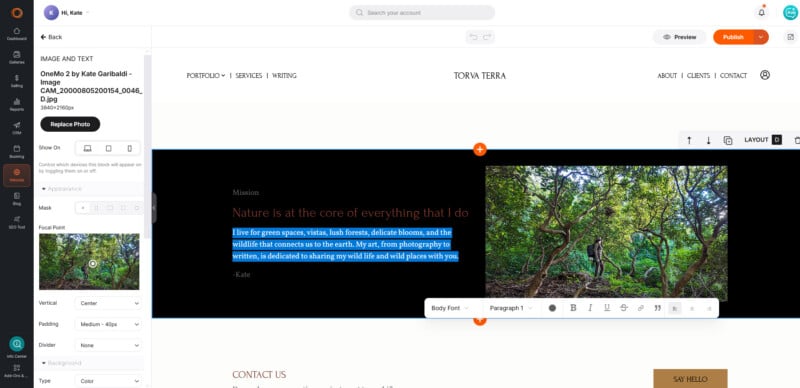The height and width of the screenshot is (388, 800).
Task: Toggle strikethrough formatting
Action: coord(623,308)
